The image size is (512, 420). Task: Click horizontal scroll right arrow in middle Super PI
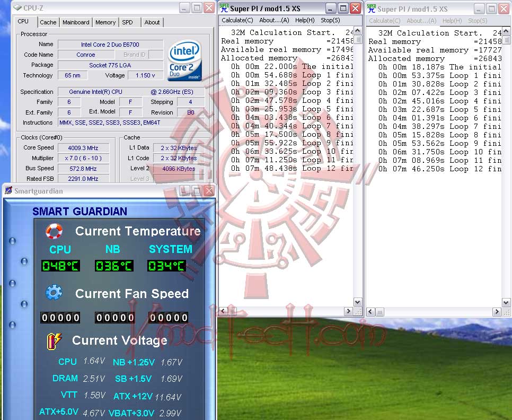(x=348, y=311)
